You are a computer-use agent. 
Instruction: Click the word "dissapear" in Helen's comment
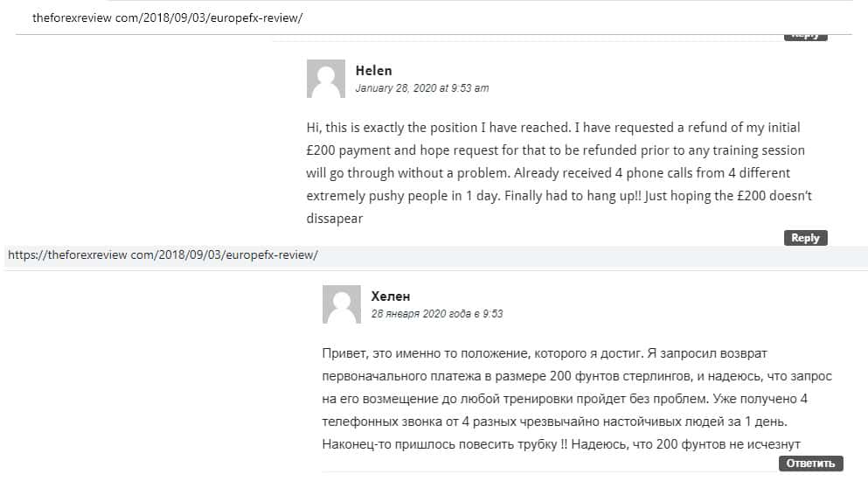(334, 219)
